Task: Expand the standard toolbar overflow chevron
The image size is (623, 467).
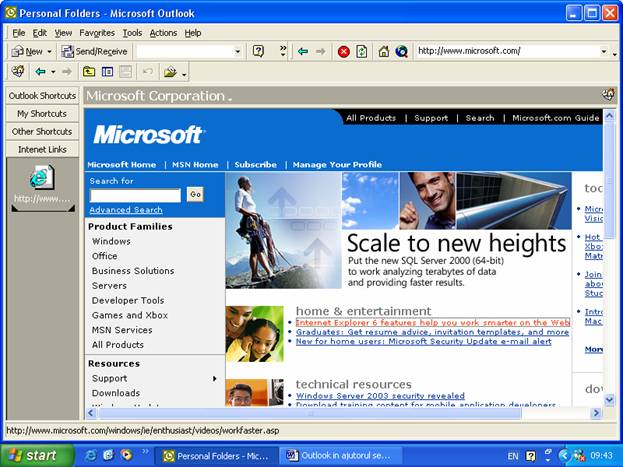Action: [283, 50]
